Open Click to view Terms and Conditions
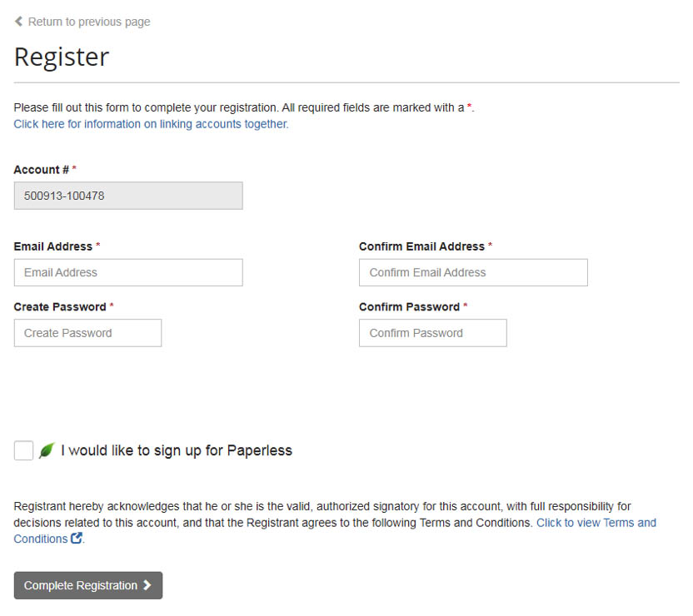Screen dimensions: 693x616 pos(596,523)
